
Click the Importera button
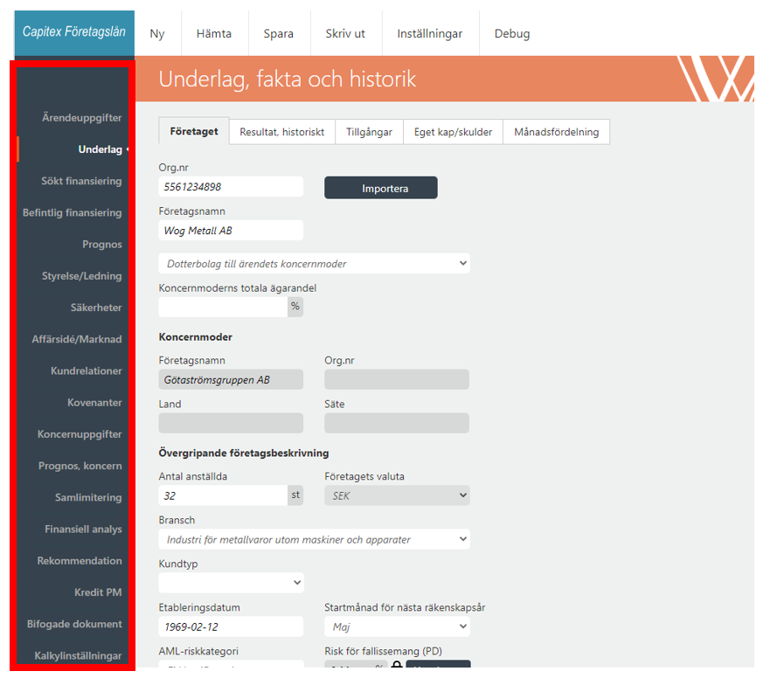click(x=381, y=188)
